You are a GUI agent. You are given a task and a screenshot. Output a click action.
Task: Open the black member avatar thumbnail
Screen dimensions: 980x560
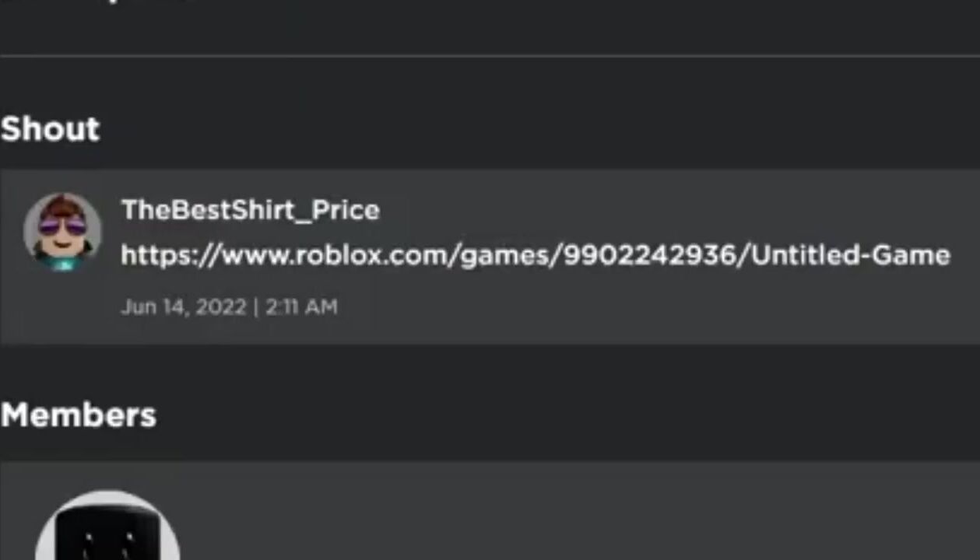pyautogui.click(x=107, y=525)
